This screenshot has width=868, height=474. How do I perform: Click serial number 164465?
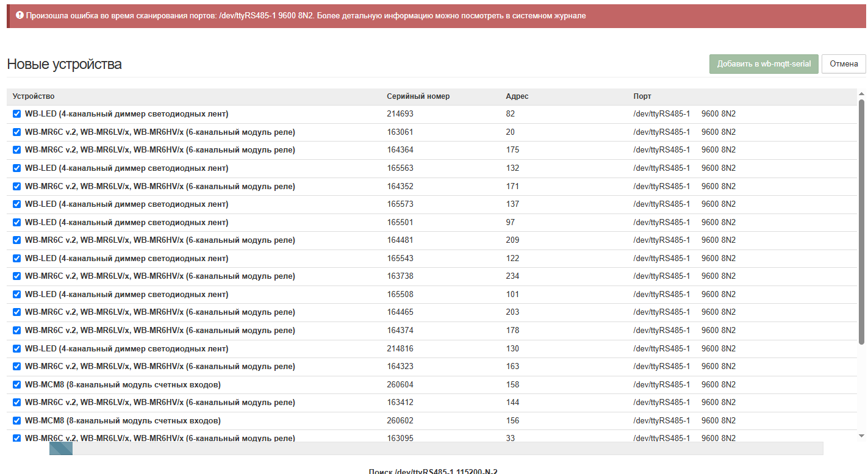(400, 312)
